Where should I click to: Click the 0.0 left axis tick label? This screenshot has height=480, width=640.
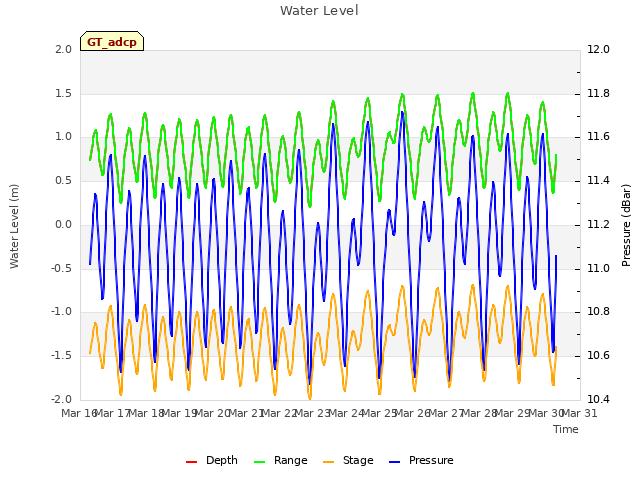tap(63, 225)
